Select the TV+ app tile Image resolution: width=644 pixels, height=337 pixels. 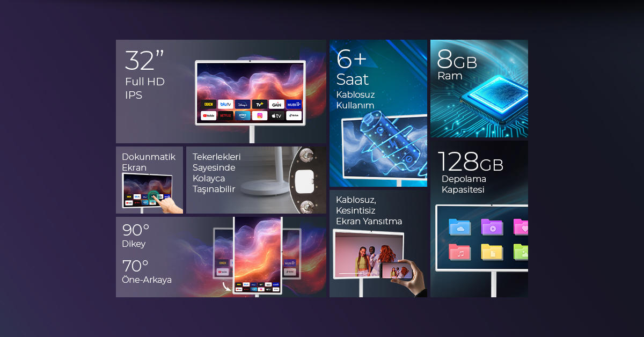(x=260, y=104)
